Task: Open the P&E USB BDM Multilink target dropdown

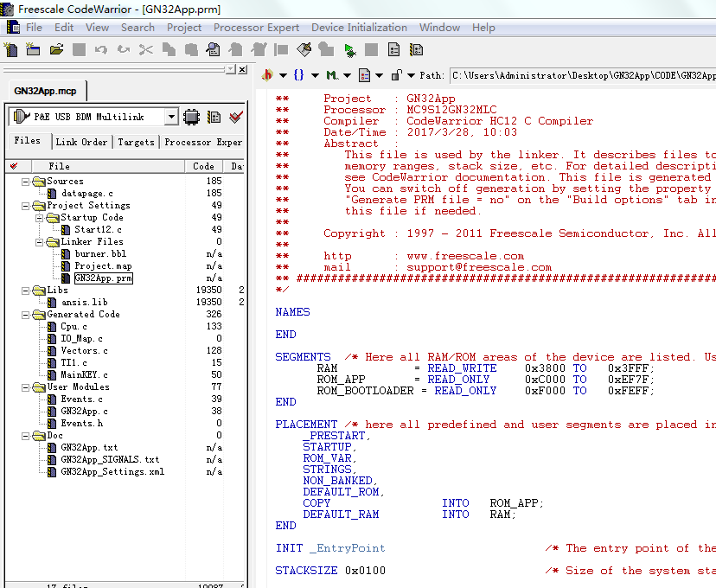Action: [170, 117]
